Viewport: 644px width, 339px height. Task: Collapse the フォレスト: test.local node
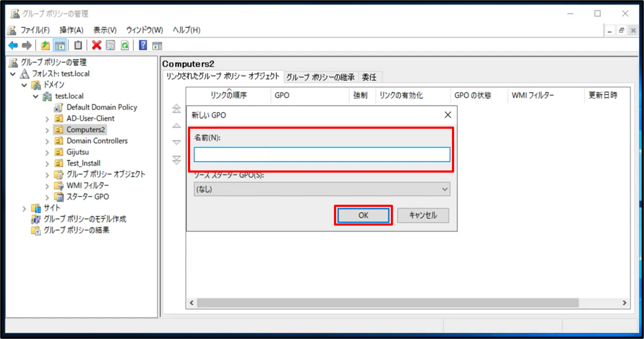13,74
